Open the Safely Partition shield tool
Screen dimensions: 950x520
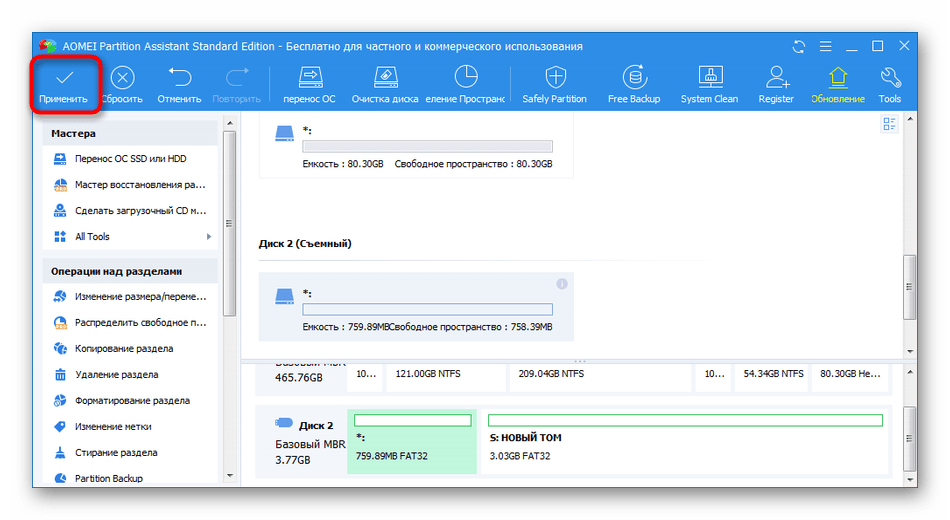coord(554,78)
